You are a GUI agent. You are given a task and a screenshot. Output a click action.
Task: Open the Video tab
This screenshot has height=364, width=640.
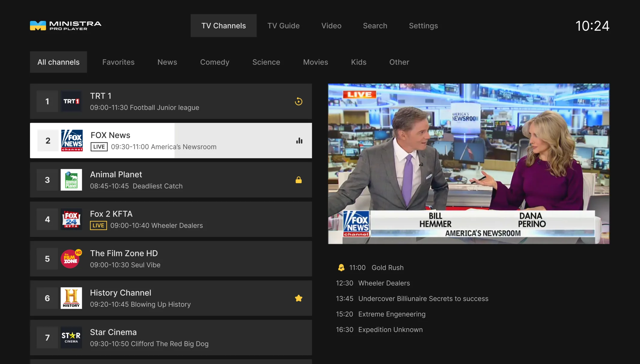pyautogui.click(x=331, y=26)
